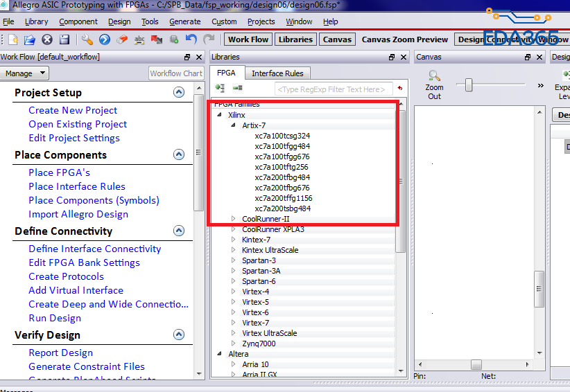570x392 pixels.
Task: Click the Work Flow vertical scrollbar thumb
Action: point(198,152)
